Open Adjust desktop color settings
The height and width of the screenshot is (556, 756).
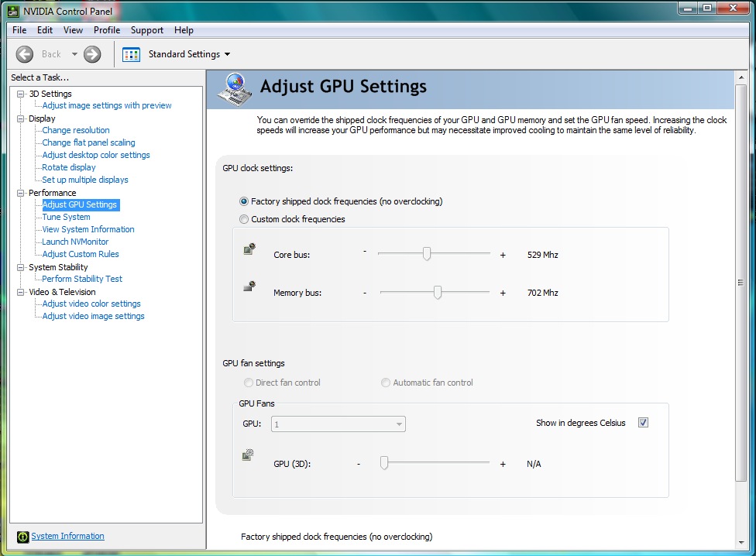(x=96, y=155)
